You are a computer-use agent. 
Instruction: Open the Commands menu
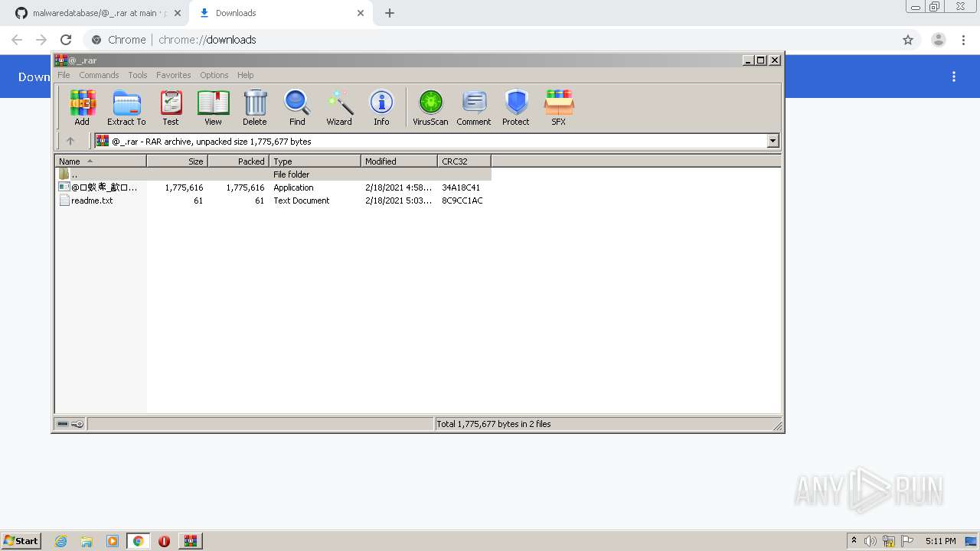[99, 75]
